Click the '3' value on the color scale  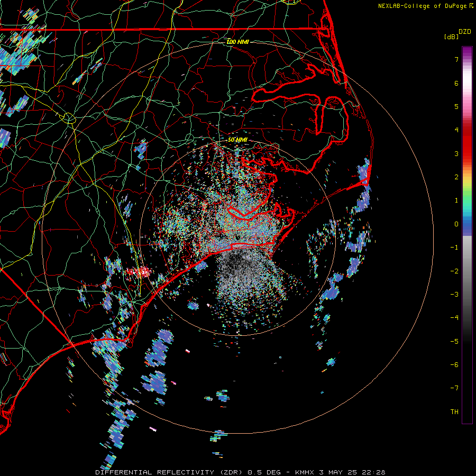[x=456, y=153]
